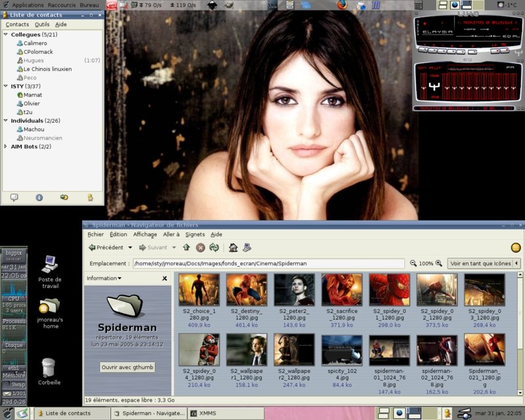Switch to 'Liste de contacts' in the taskbar
Image resolution: width=525 pixels, height=420 pixels.
(x=72, y=413)
